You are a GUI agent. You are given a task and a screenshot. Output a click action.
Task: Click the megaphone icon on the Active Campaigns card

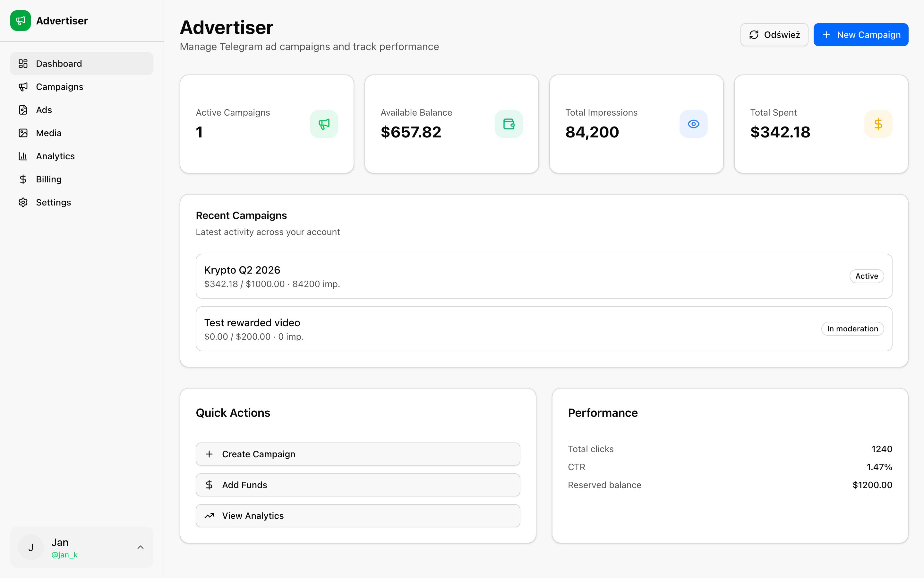(x=324, y=124)
